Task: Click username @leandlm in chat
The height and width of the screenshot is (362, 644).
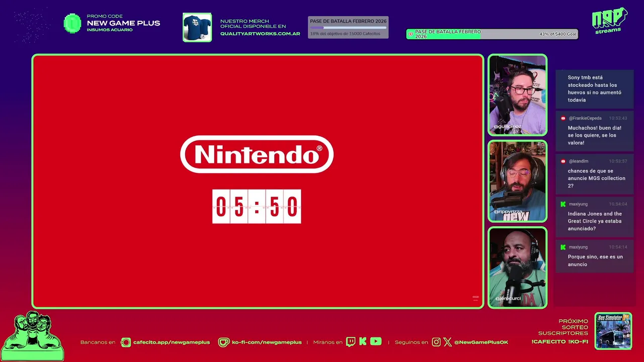Action: pyautogui.click(x=579, y=161)
